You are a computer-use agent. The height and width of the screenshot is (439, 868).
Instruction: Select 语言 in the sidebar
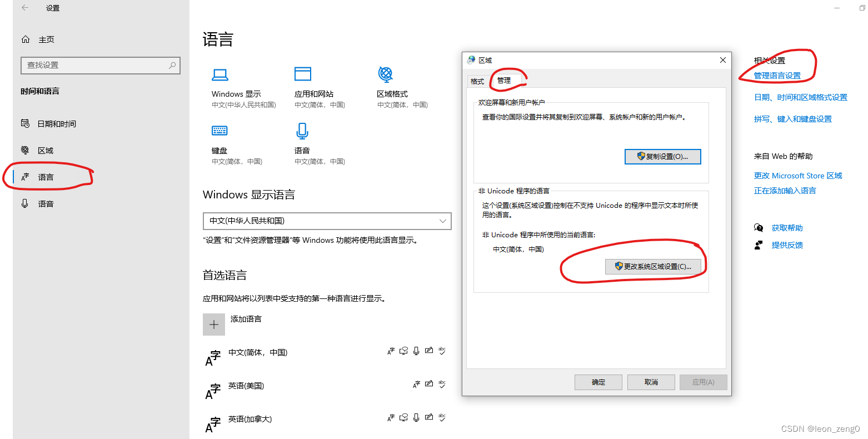pos(46,177)
